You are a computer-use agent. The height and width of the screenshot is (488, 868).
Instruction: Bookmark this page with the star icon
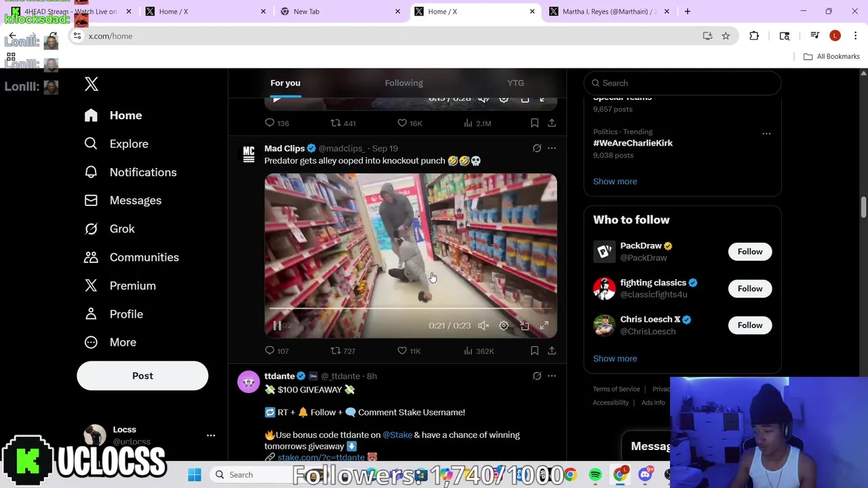click(726, 36)
